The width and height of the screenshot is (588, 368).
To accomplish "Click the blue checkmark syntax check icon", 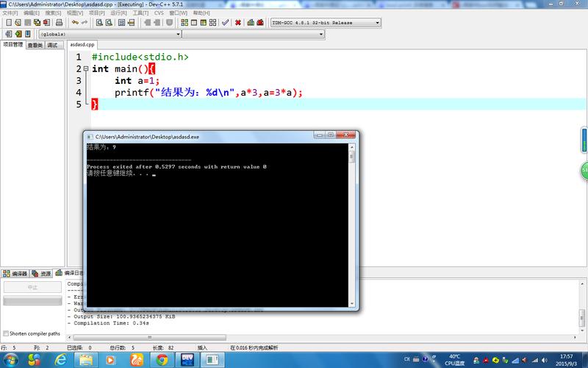I will coord(225,23).
